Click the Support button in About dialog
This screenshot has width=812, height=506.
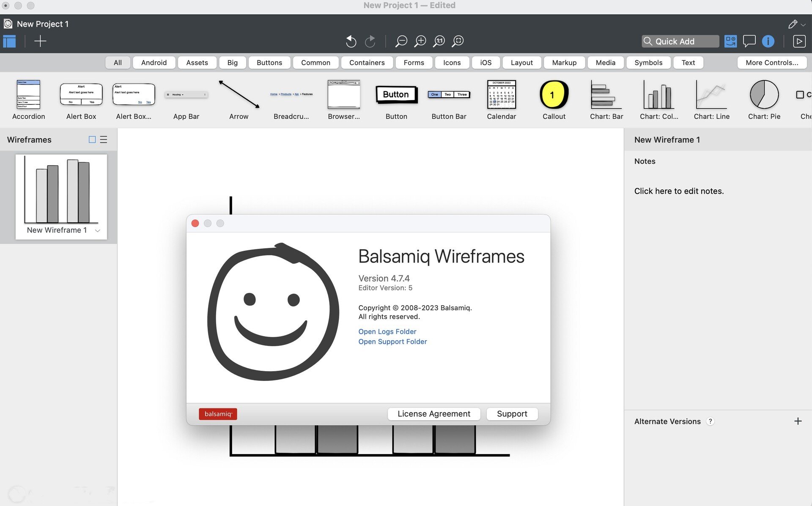512,414
